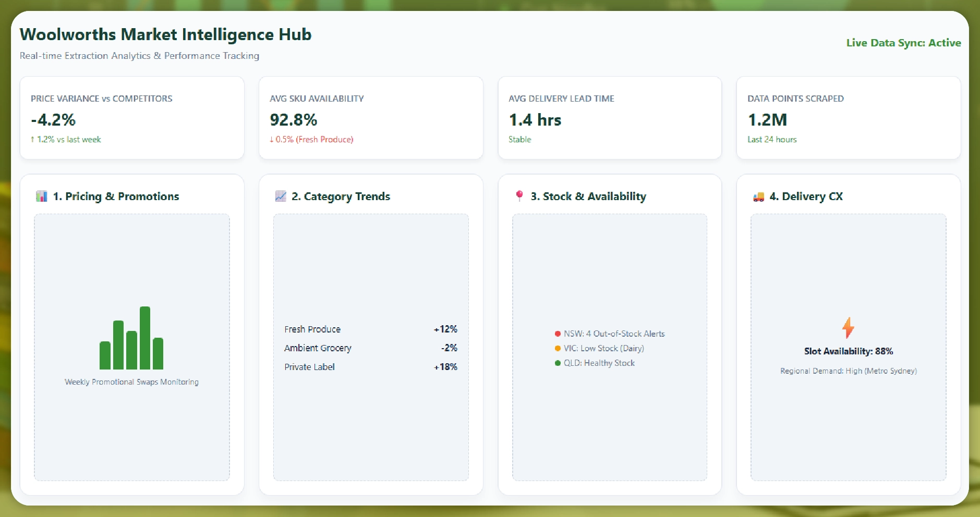
Task: Click the red dot next to NSW alerts
Action: click(558, 334)
